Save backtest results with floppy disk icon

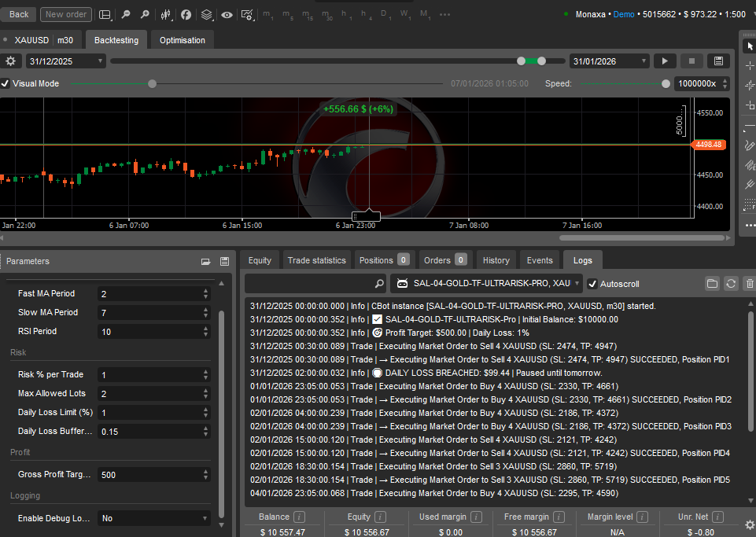[717, 61]
